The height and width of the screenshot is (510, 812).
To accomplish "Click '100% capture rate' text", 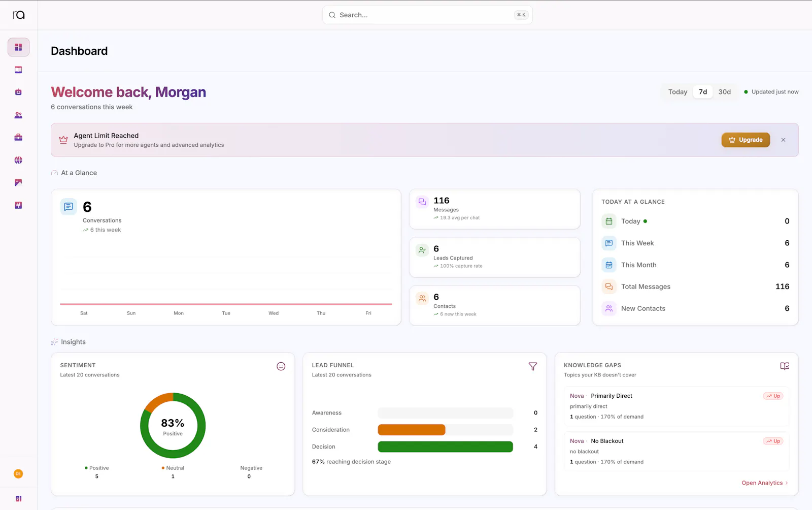I will (461, 266).
